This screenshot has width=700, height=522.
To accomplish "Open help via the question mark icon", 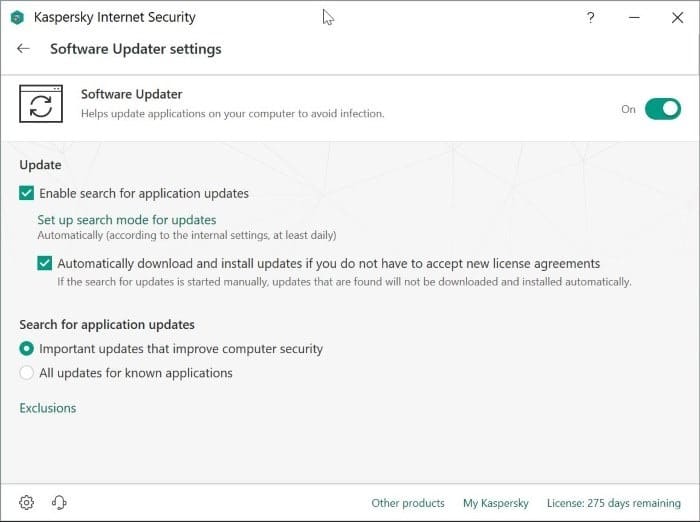I will (x=590, y=17).
